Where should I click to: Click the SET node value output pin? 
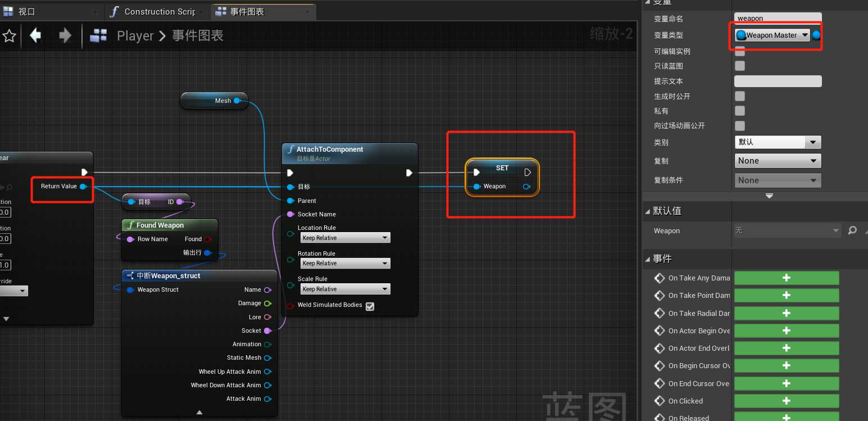click(x=526, y=187)
